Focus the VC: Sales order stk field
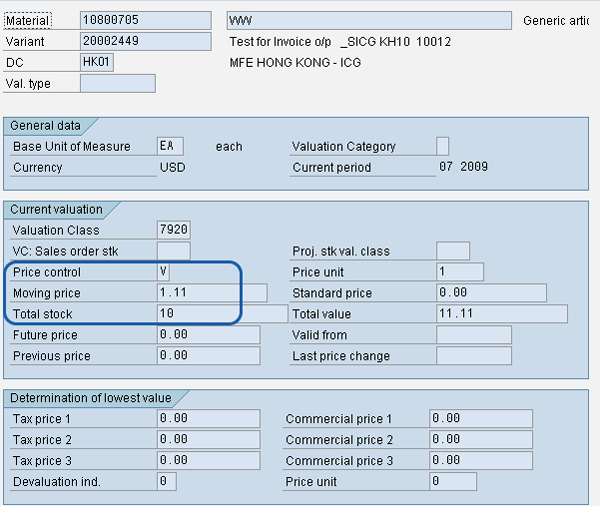 click(x=173, y=251)
